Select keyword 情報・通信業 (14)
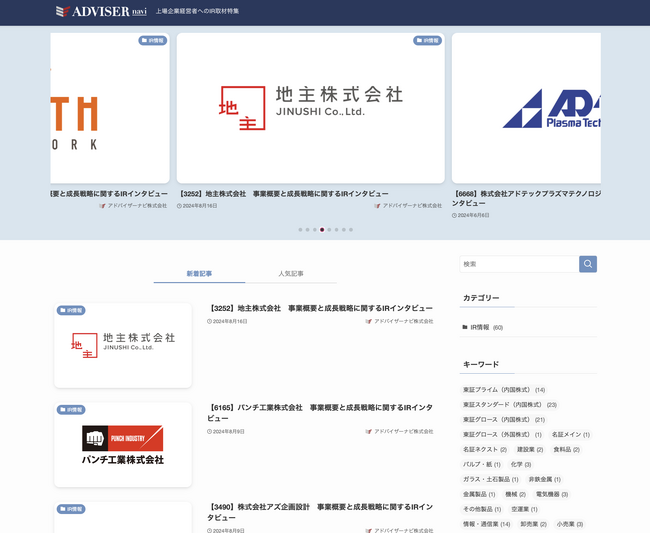 (487, 524)
